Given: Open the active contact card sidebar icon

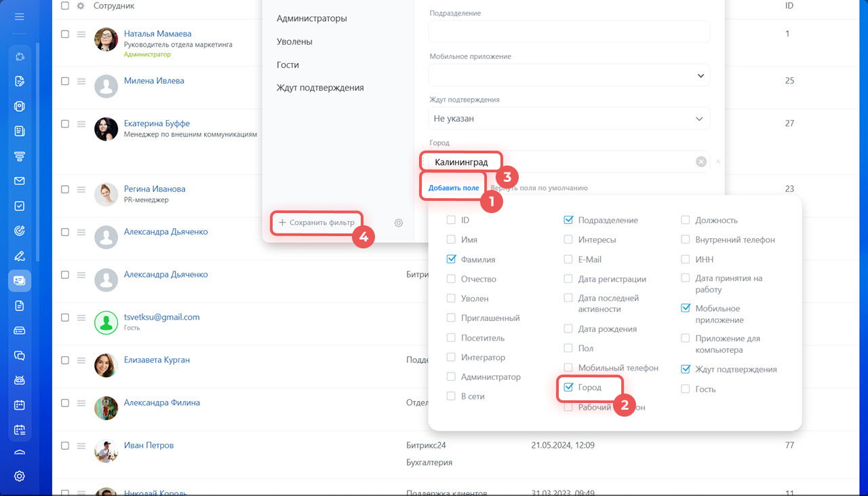Looking at the screenshot, I should point(19,280).
